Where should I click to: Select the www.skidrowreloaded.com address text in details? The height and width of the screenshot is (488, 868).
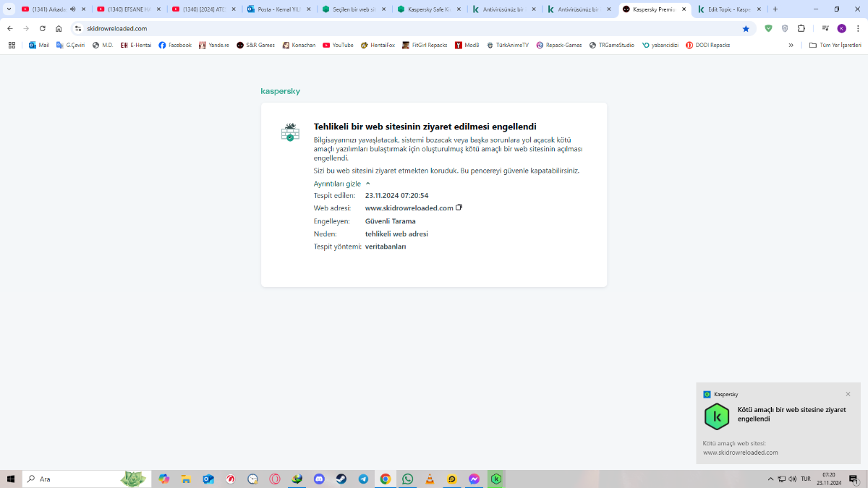point(409,208)
